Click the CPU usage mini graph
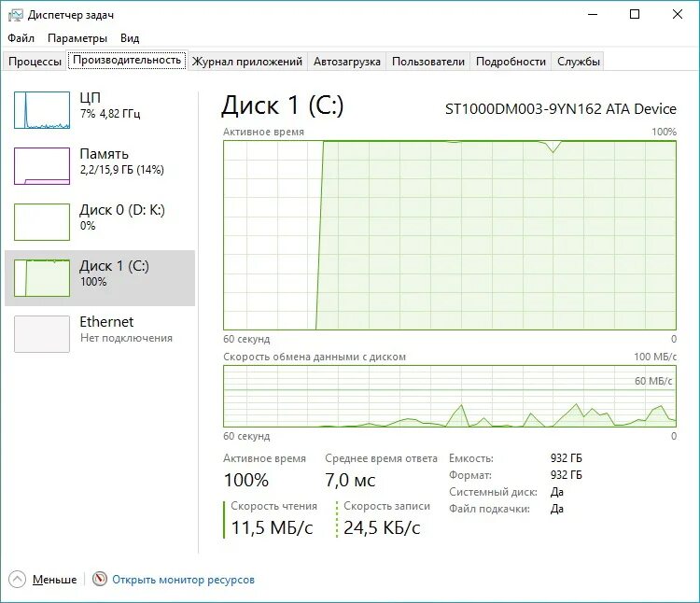Image resolution: width=700 pixels, height=603 pixels. tap(42, 110)
